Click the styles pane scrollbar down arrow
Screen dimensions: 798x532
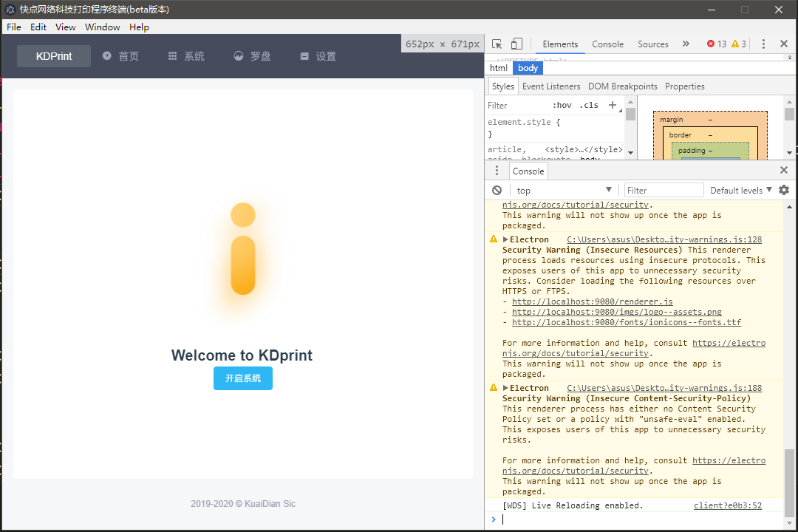[630, 153]
